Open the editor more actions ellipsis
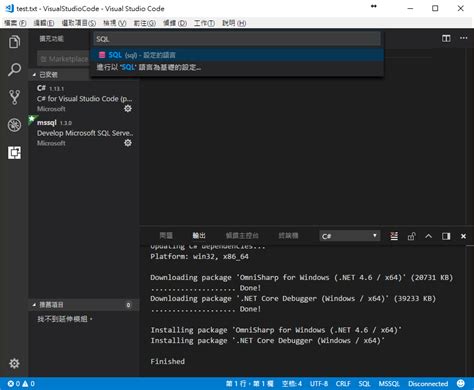Viewport: 474px width, 390px height. pyautogui.click(x=464, y=38)
